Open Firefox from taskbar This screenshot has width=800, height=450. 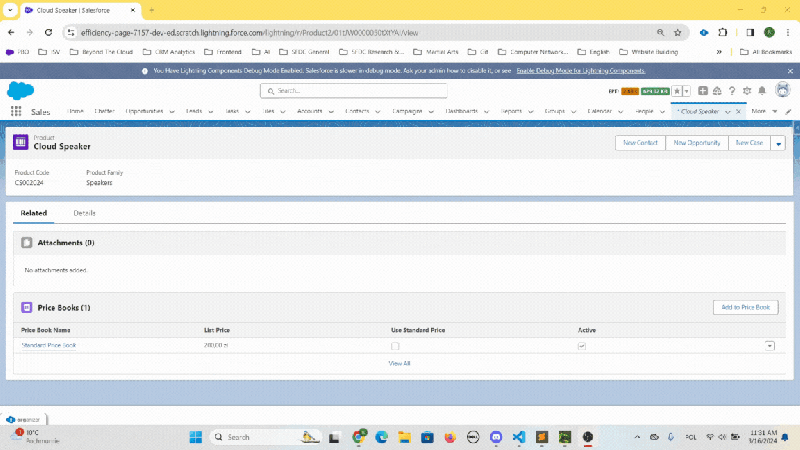[450, 437]
